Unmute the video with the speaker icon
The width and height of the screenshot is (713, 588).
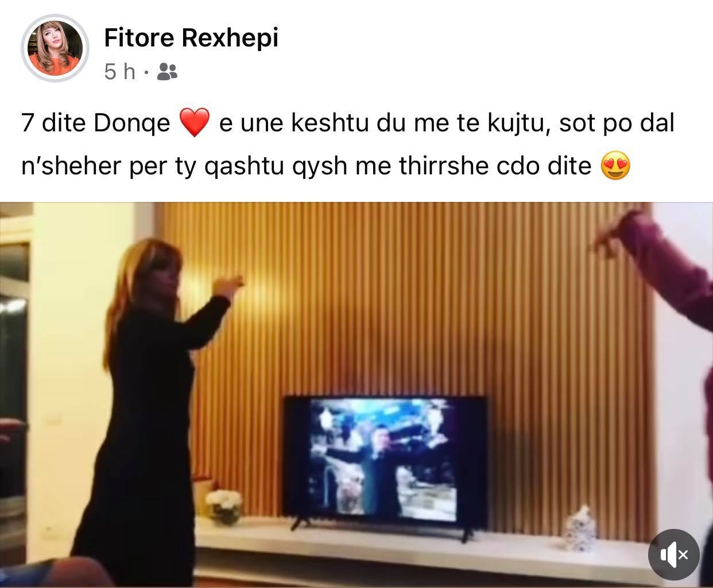673,554
